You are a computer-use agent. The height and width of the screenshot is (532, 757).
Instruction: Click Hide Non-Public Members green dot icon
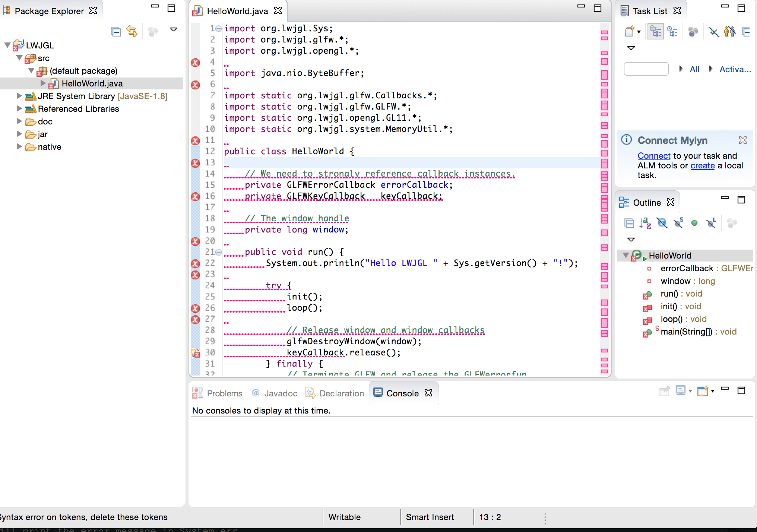[x=694, y=223]
